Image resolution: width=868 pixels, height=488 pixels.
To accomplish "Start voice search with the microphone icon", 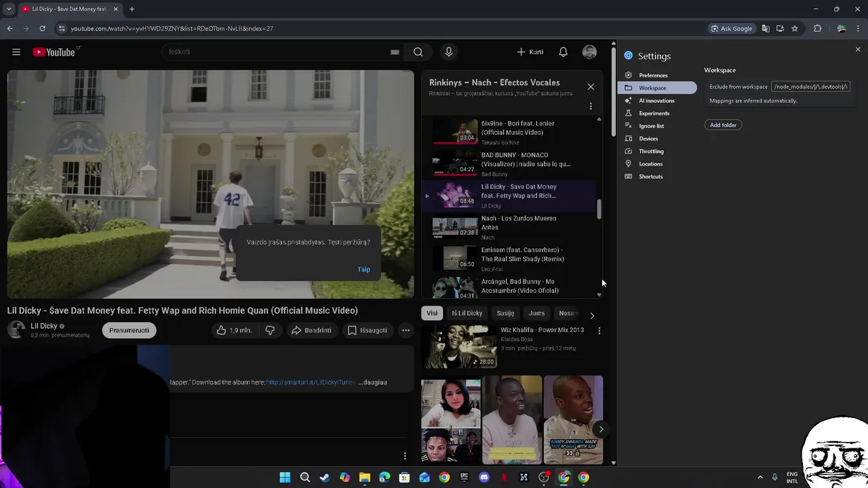I will pos(448,52).
